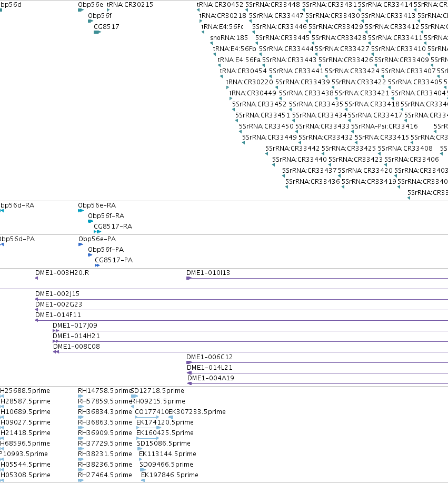Select the Obp56e gene label
Image resolution: width=448 pixels, height=483 pixels.
tap(91, 5)
